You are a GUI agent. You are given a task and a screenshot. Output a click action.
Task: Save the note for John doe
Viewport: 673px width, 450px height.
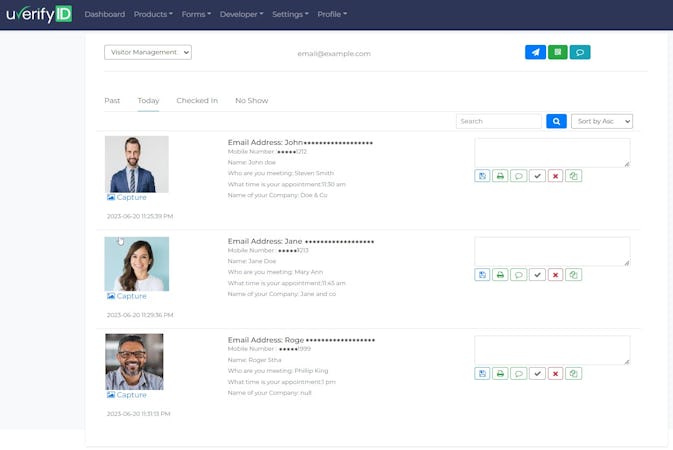pyautogui.click(x=482, y=176)
